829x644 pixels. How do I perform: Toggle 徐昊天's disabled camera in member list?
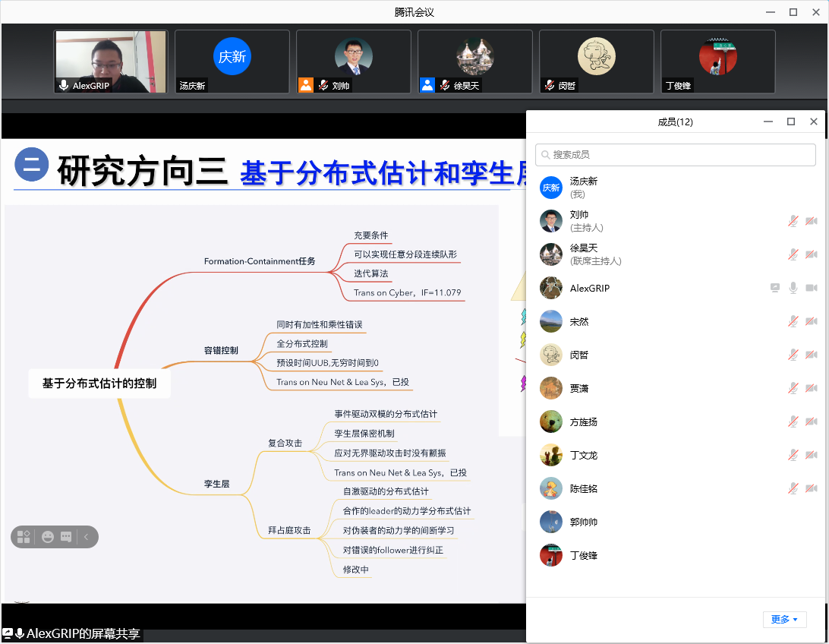811,254
